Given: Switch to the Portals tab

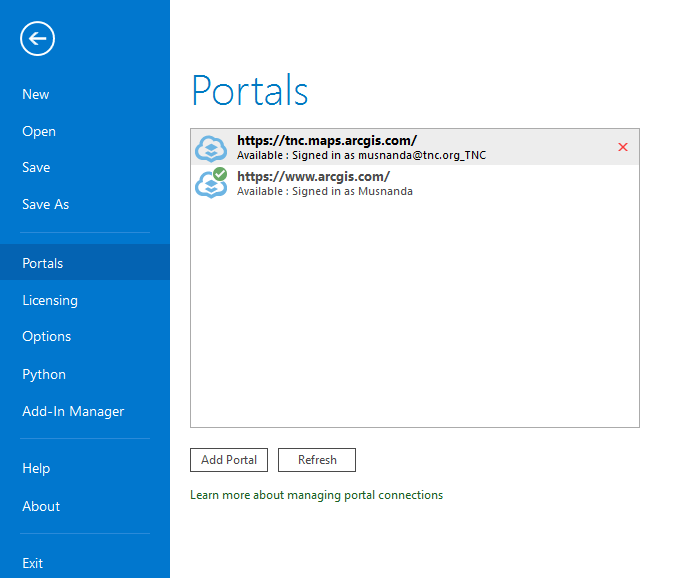Looking at the screenshot, I should (x=43, y=263).
